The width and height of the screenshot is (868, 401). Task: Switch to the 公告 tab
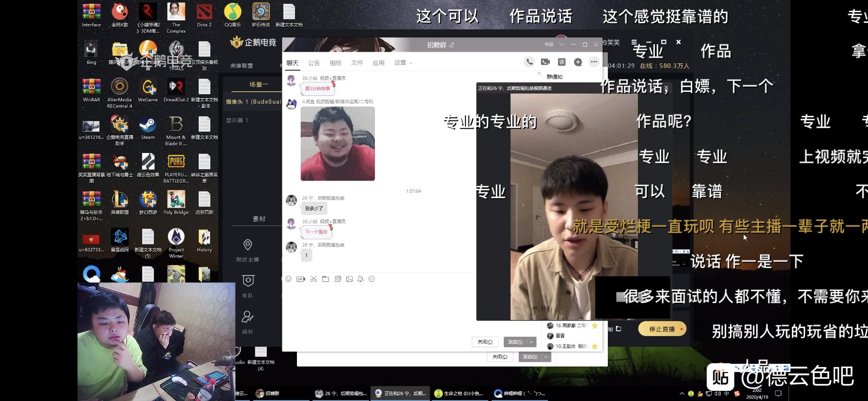(314, 63)
